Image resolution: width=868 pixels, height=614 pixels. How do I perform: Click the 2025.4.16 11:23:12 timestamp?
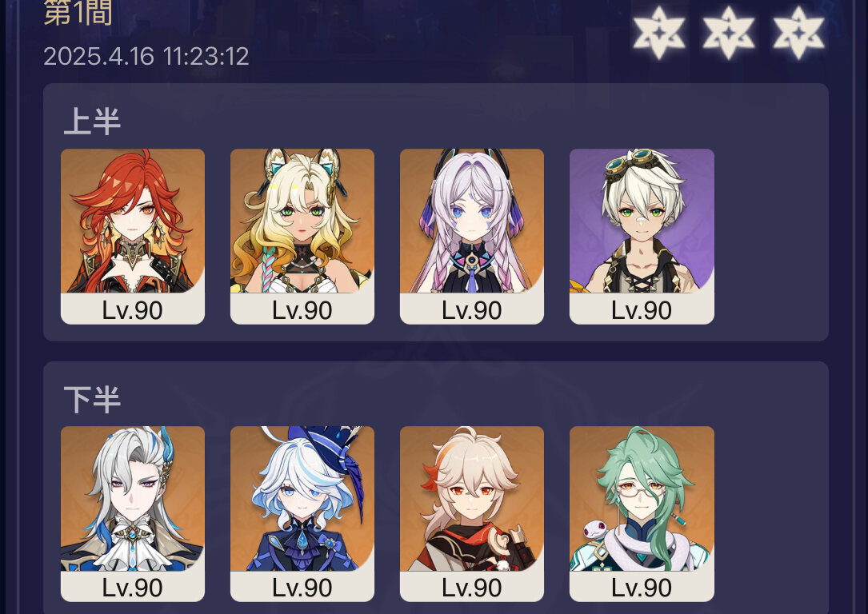[x=146, y=57]
